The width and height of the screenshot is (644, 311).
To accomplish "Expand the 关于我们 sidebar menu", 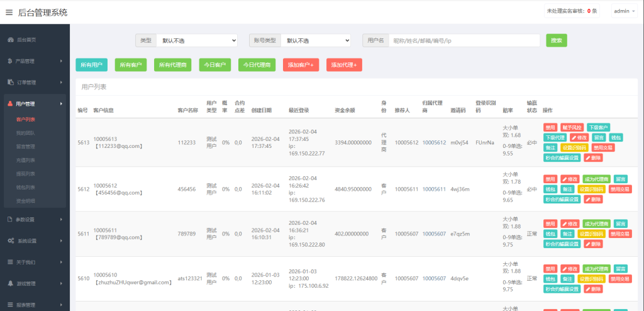I will (35, 262).
